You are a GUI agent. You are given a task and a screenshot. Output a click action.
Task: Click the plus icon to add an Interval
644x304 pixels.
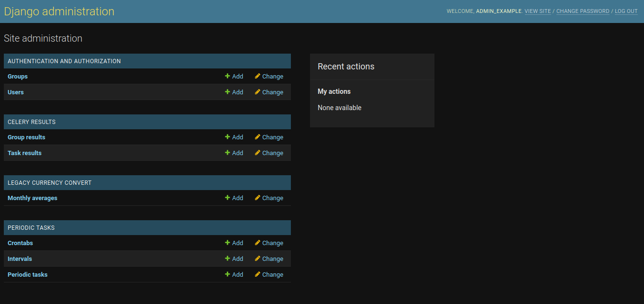(x=227, y=259)
